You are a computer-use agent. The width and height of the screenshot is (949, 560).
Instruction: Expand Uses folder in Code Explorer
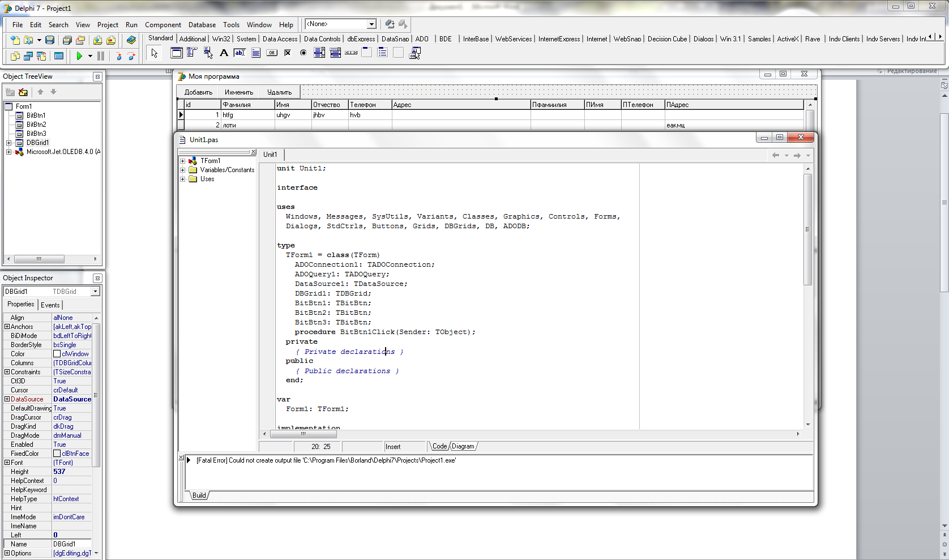[x=183, y=179]
